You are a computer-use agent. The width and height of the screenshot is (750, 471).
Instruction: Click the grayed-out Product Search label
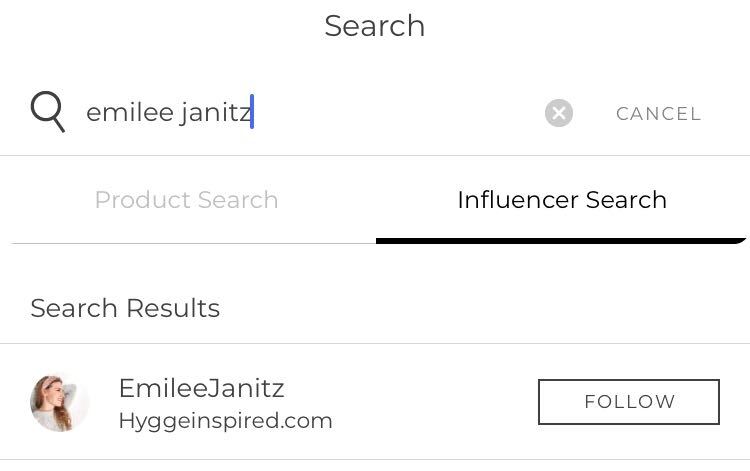point(186,200)
